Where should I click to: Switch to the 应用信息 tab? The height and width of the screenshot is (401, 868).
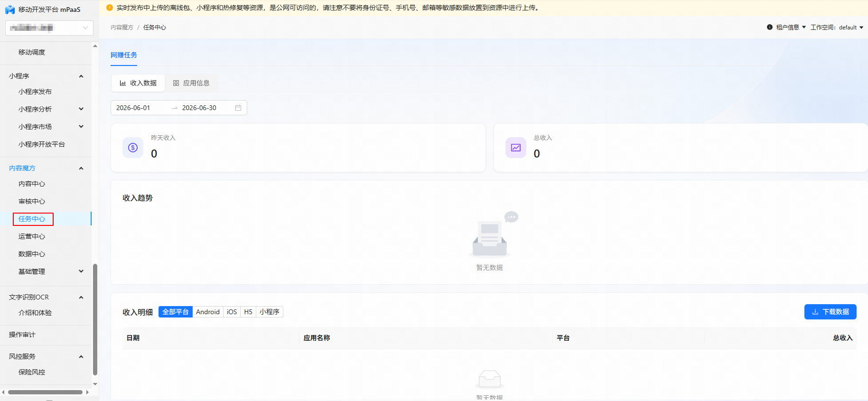[x=191, y=83]
